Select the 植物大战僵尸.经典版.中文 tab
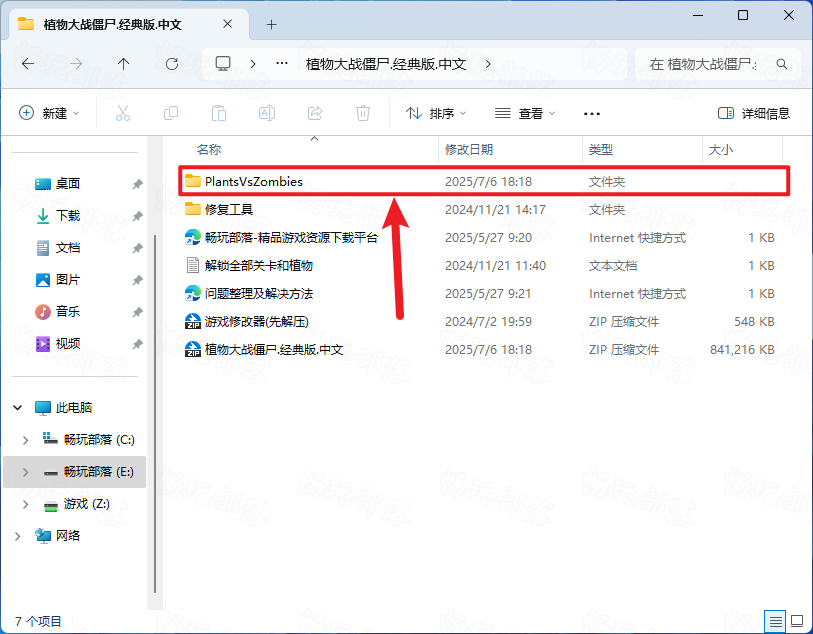This screenshot has width=813, height=634. (x=129, y=25)
